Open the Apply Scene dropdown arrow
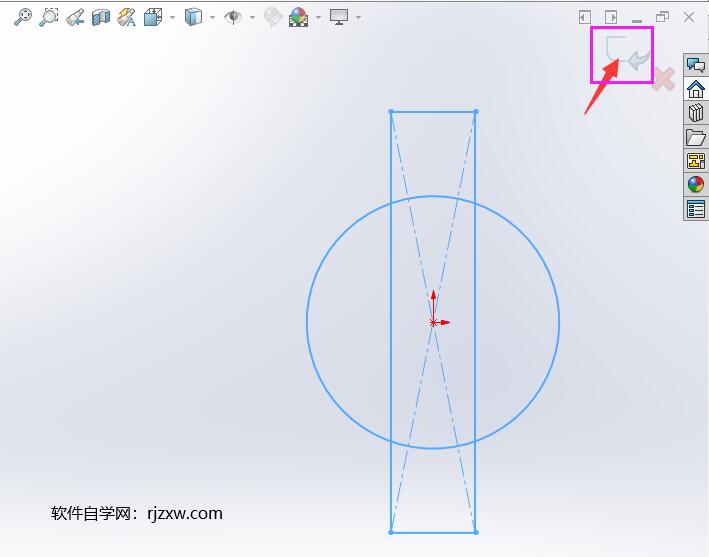Screen dimensions: 709x557 [318, 18]
